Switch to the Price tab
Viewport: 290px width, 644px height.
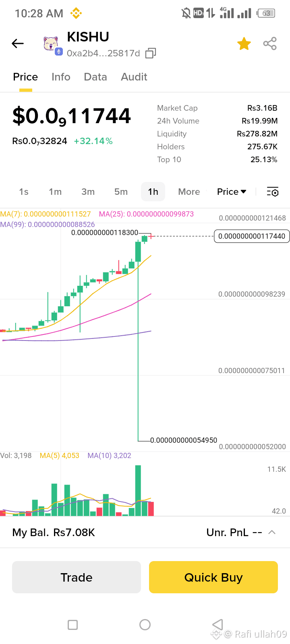pyautogui.click(x=25, y=77)
